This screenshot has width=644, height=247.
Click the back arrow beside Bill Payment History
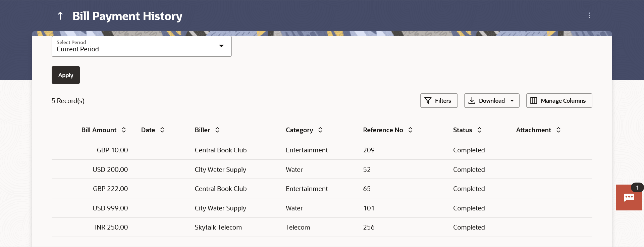click(60, 16)
